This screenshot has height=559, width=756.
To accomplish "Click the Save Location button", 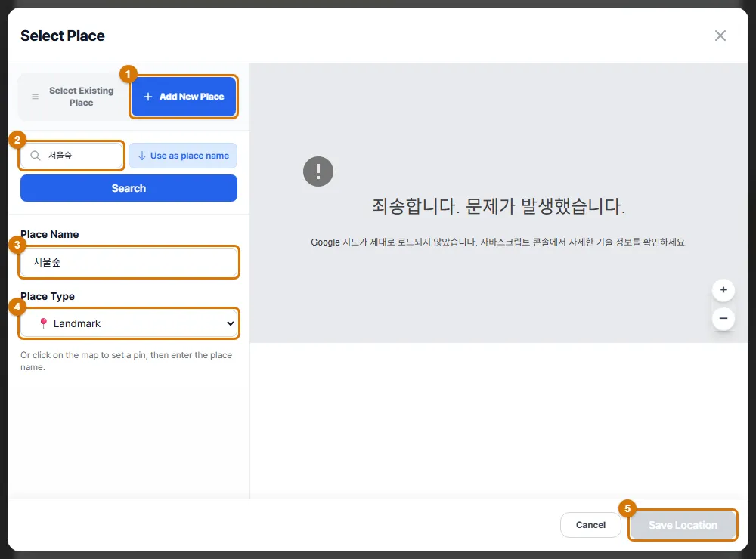I will (683, 525).
